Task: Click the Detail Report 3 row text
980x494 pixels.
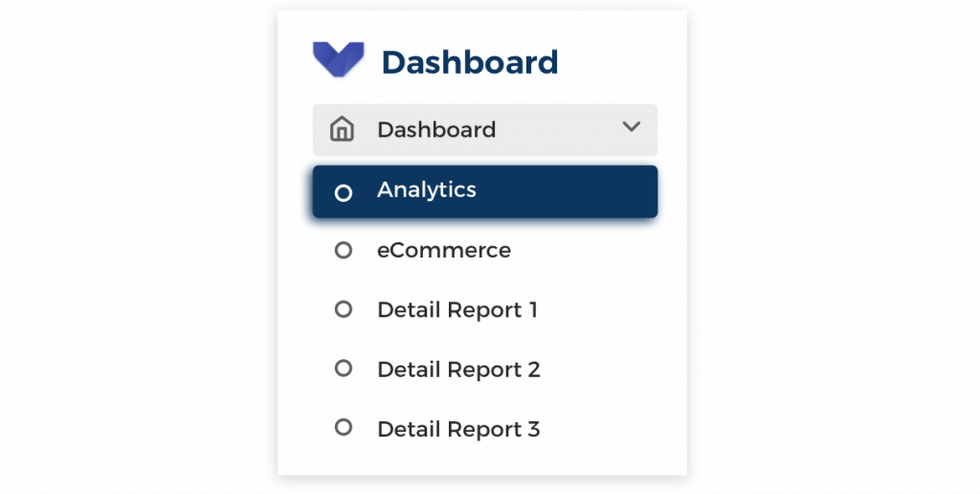Action: click(x=458, y=429)
